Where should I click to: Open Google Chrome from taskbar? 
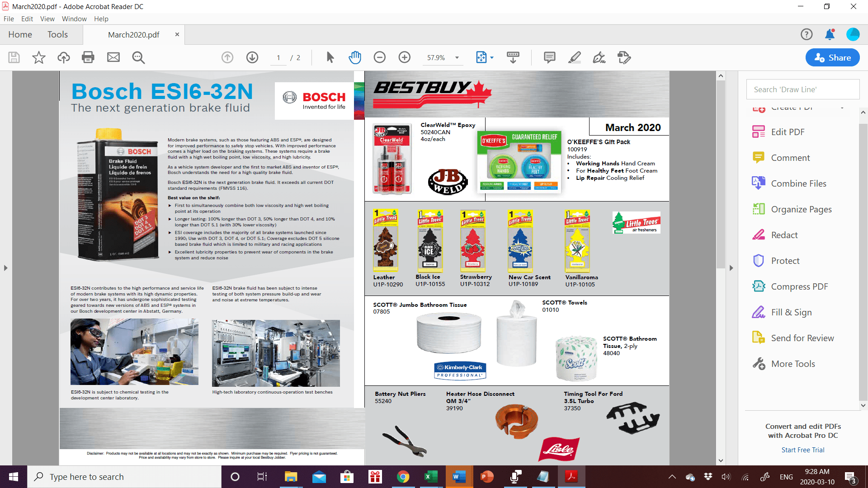(x=402, y=477)
